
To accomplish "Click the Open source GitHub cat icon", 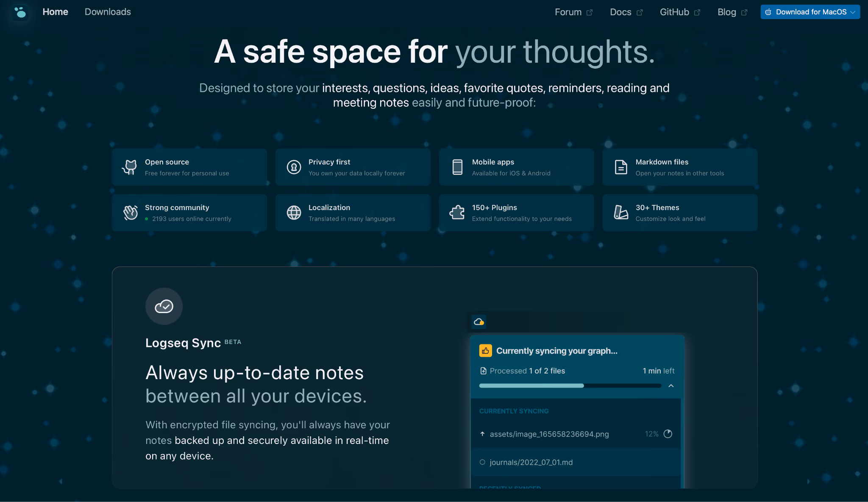I will coord(130,167).
